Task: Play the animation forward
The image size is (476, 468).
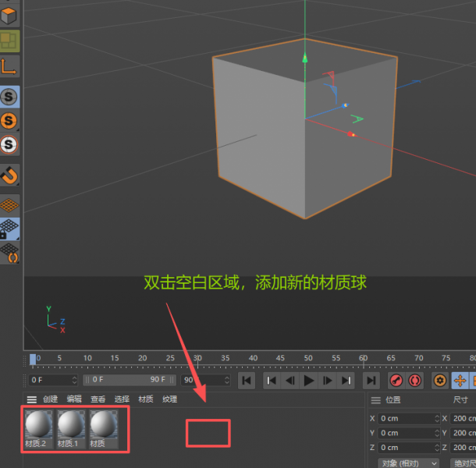Action: point(309,381)
